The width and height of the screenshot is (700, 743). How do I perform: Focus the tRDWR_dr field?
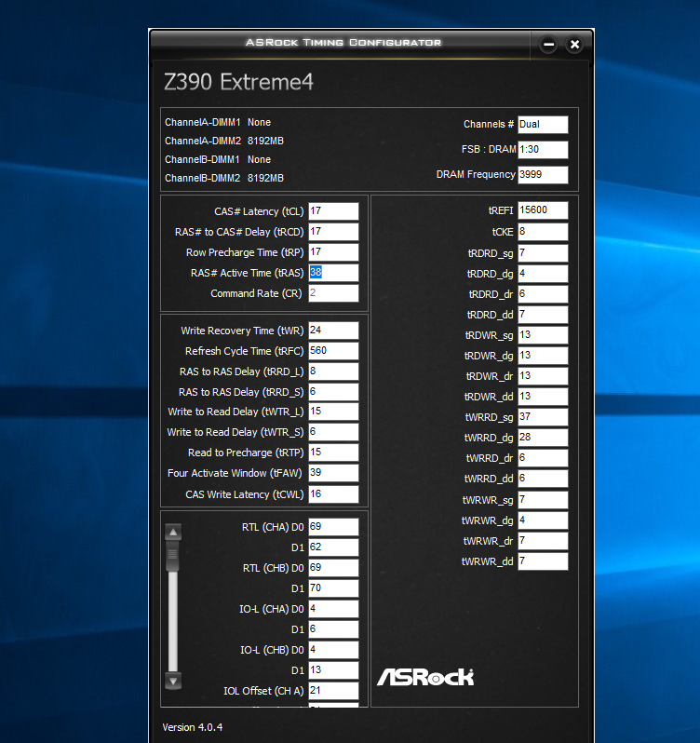543,376
